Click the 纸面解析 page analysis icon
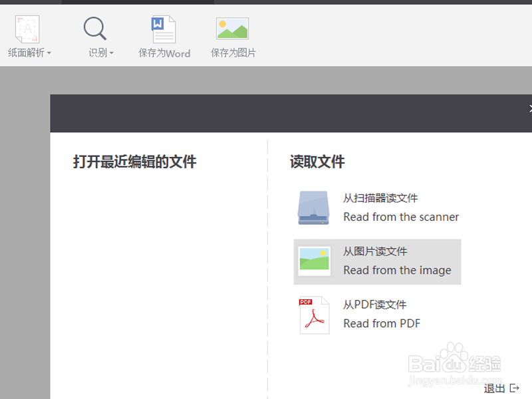This screenshot has width=532, height=399. 27,29
